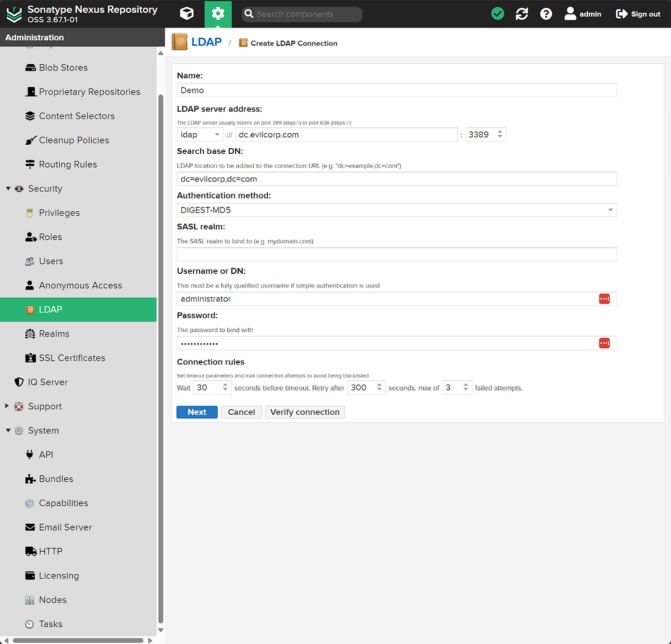The width and height of the screenshot is (671, 644).
Task: Decrease the max failed attempts value
Action: pyautogui.click(x=466, y=390)
